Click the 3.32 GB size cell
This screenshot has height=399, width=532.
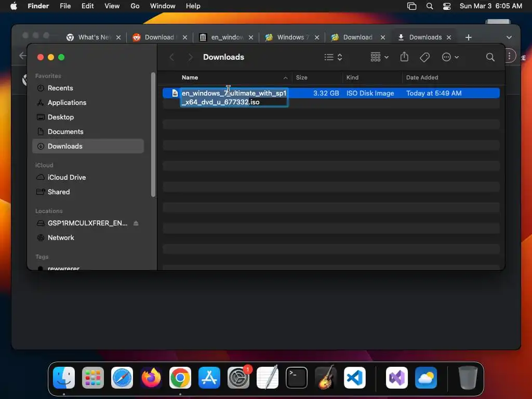pos(326,94)
